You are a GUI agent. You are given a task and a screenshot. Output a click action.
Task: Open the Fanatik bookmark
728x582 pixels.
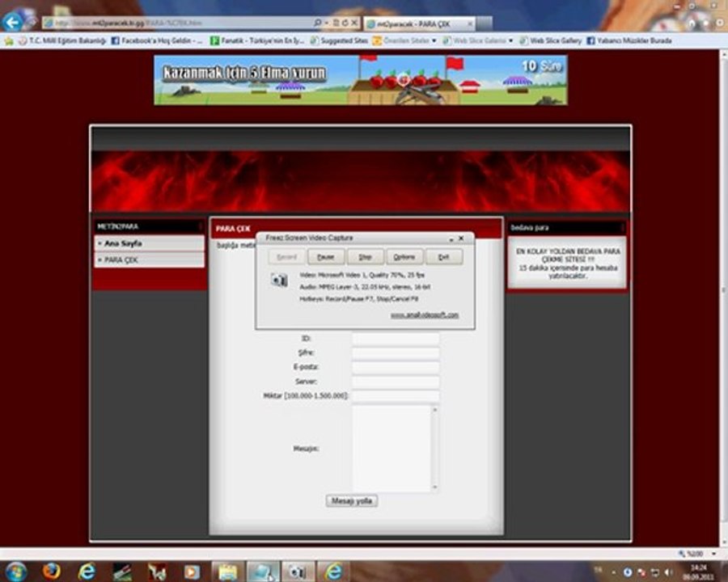(258, 41)
